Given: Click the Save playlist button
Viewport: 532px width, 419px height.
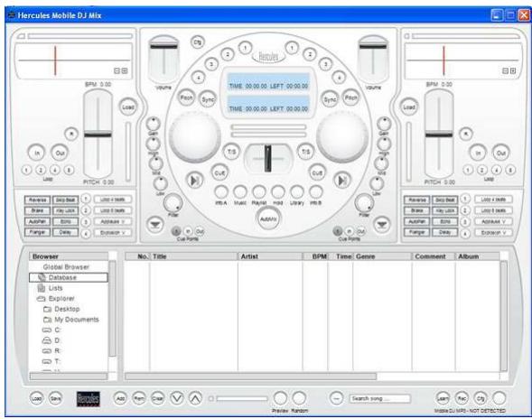Looking at the screenshot, I should [x=55, y=398].
